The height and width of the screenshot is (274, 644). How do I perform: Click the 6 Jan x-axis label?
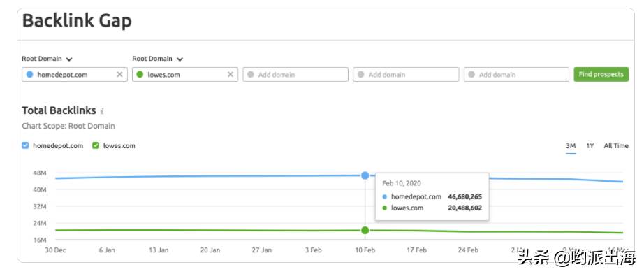107,250
